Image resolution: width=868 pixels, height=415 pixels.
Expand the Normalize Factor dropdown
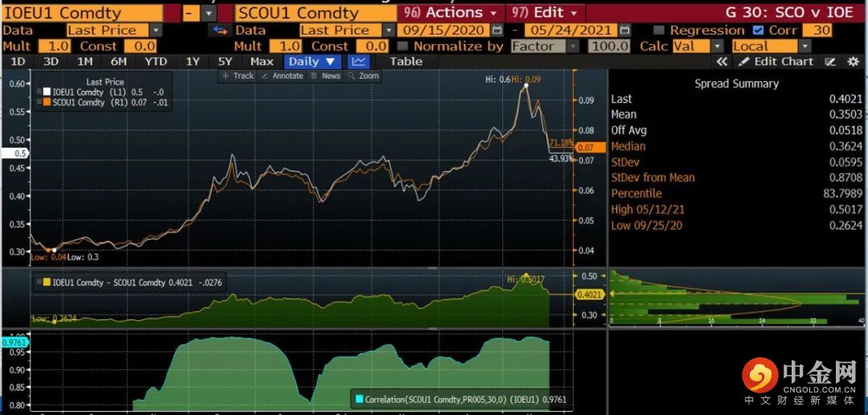click(x=573, y=47)
